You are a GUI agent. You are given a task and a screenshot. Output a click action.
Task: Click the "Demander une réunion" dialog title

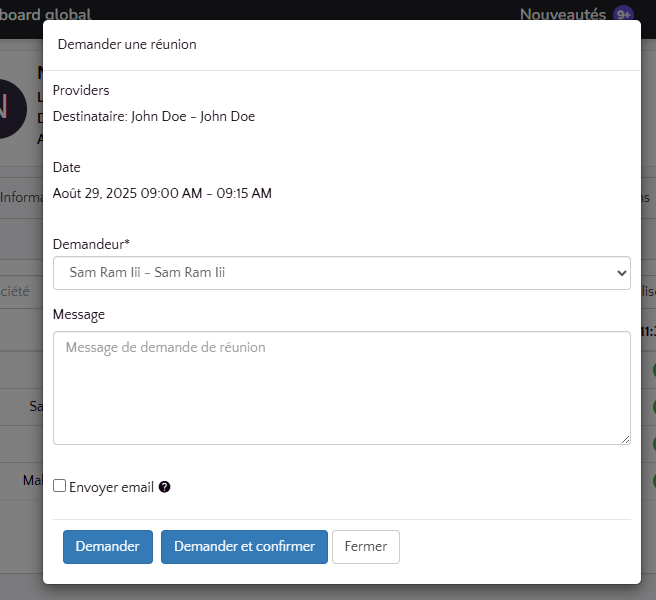[127, 44]
